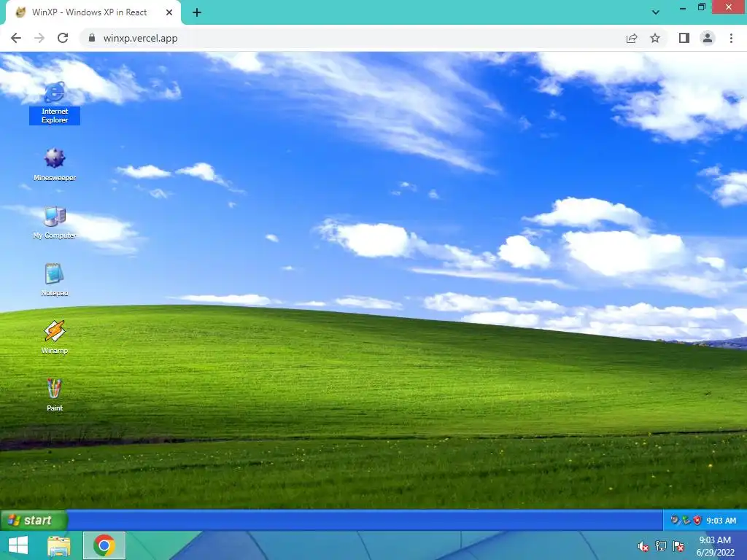This screenshot has height=560, width=747.
Task: Expand the tab search chevron
Action: click(656, 12)
